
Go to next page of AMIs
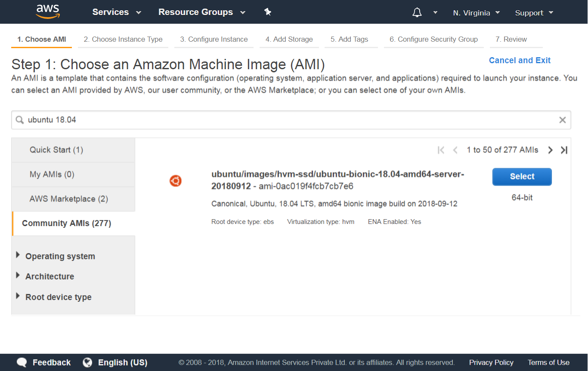pos(550,150)
